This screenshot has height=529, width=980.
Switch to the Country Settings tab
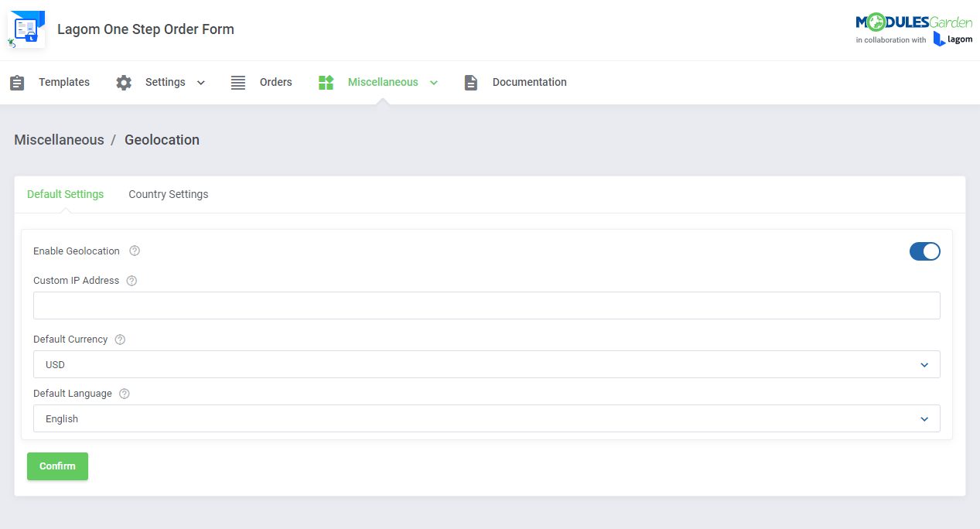click(x=169, y=194)
